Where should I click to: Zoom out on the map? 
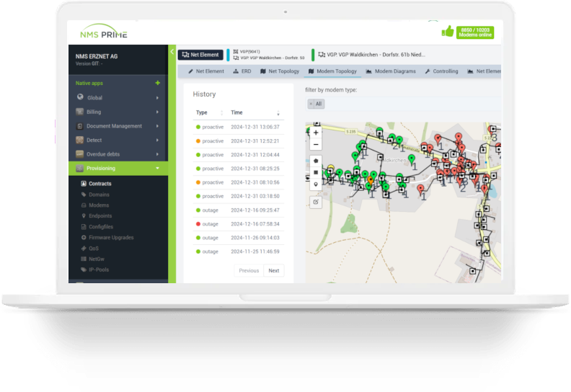316,145
